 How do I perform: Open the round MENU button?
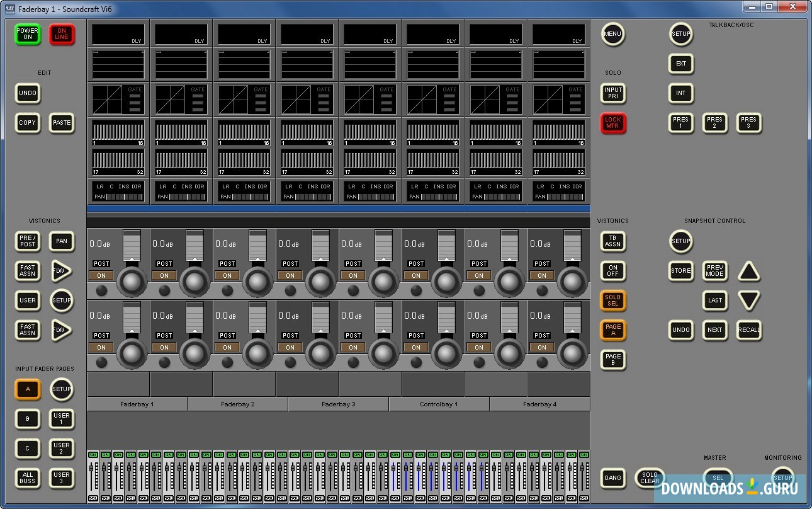pos(612,34)
